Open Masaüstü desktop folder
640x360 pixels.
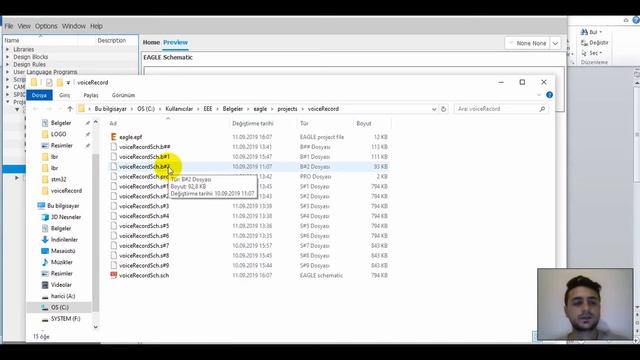tap(63, 251)
